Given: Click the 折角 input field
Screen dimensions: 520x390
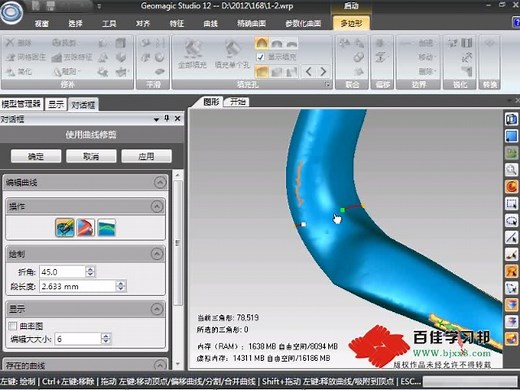Looking at the screenshot, I should click(63, 272).
